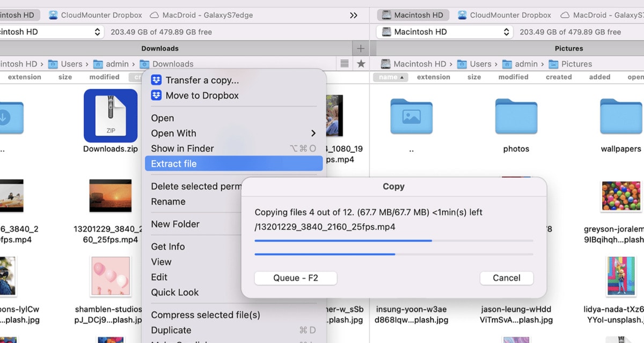644x343 pixels.
Task: Select the Pictures pane tab
Action: point(568,48)
